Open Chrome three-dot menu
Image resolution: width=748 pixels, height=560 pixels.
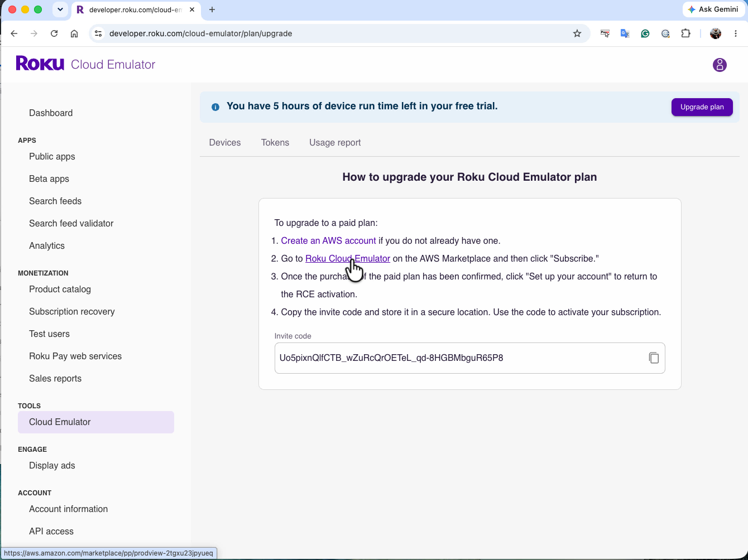(x=736, y=33)
